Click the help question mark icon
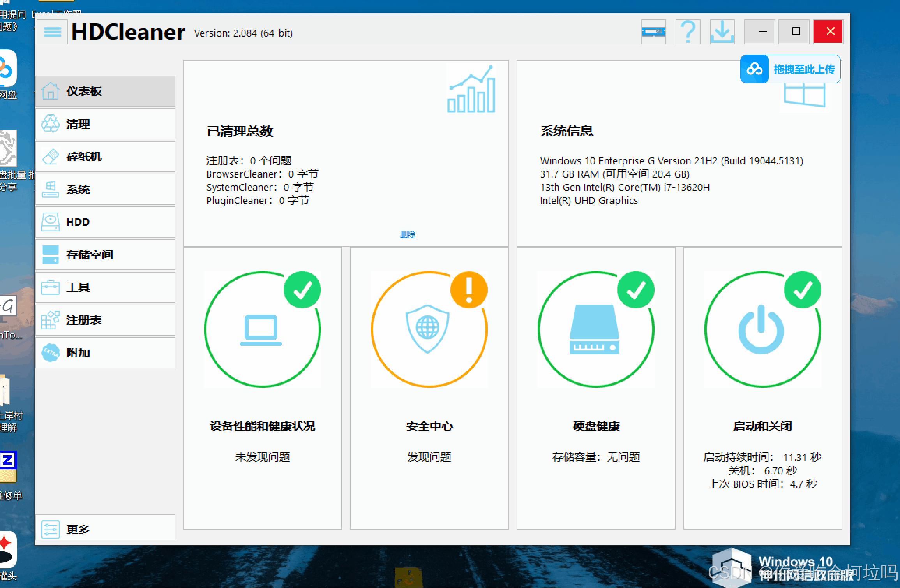Viewport: 900px width, 588px height. (688, 32)
